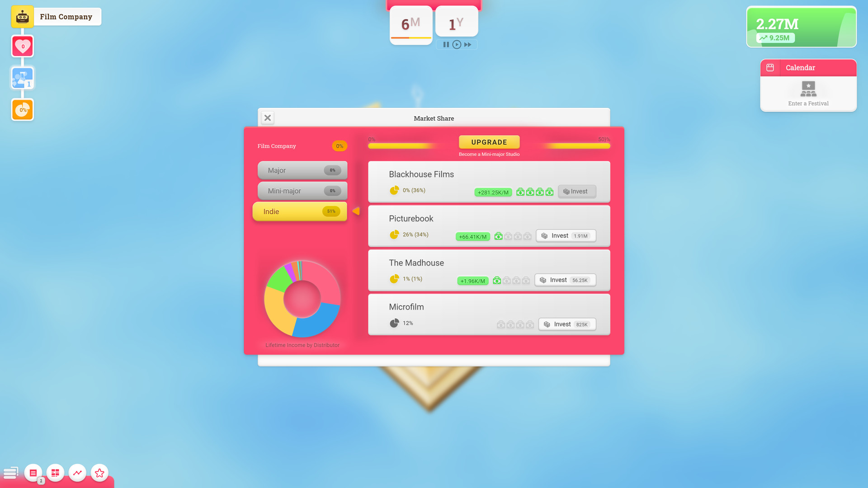
Task: Click the pause playback control button
Action: point(447,45)
